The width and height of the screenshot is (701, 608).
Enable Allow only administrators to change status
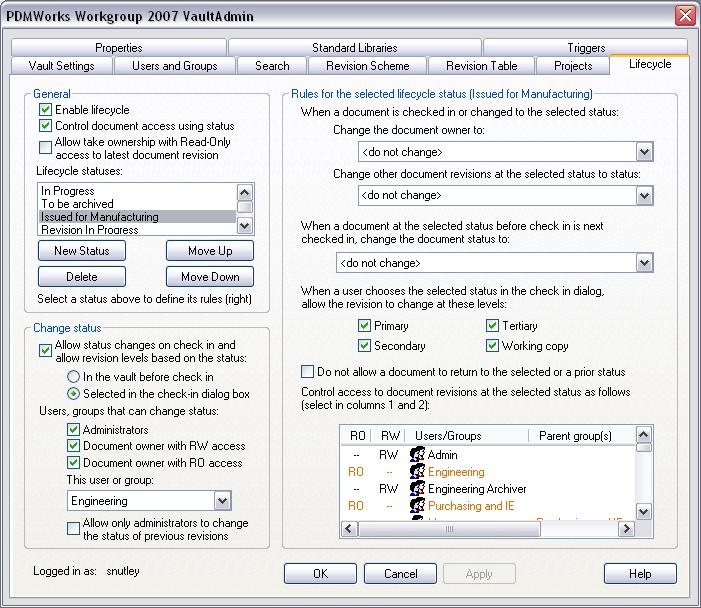73,528
